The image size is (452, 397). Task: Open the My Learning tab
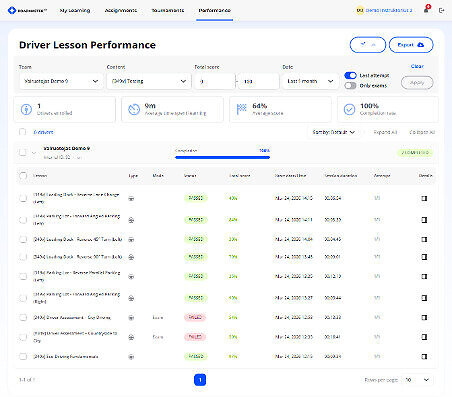pos(75,10)
